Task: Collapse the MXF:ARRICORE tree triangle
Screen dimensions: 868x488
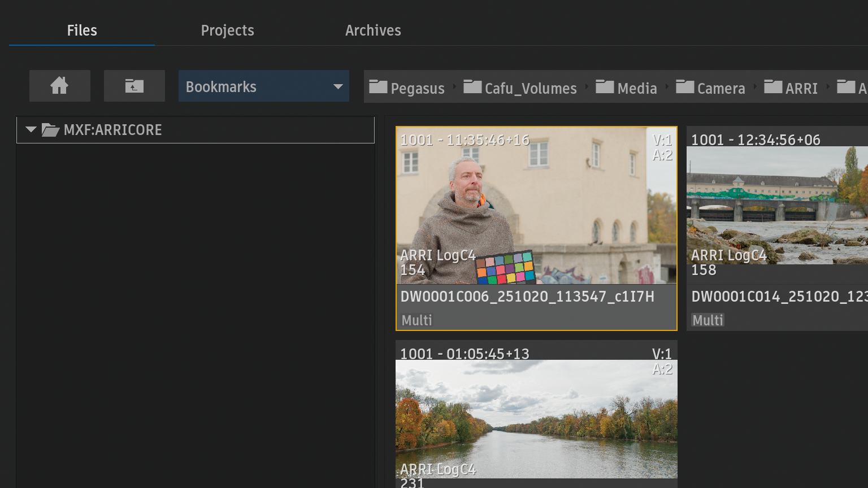Action: tap(31, 130)
